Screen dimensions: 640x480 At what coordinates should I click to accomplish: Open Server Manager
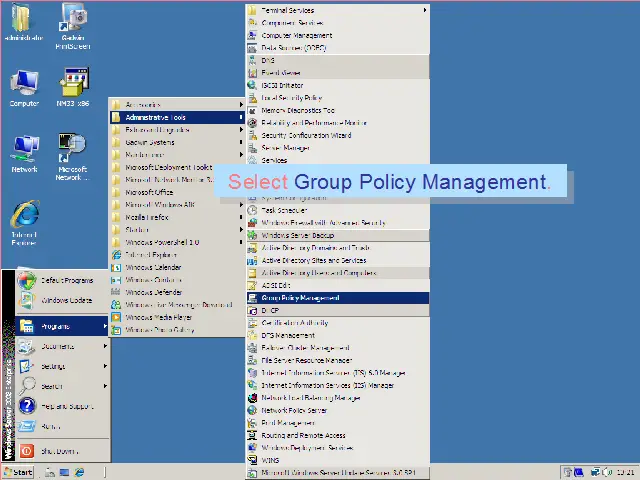click(x=338, y=148)
